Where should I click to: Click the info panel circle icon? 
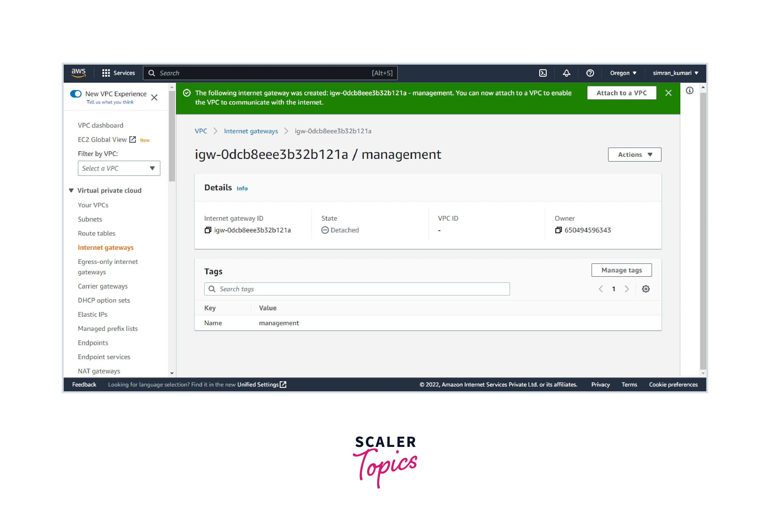[689, 91]
